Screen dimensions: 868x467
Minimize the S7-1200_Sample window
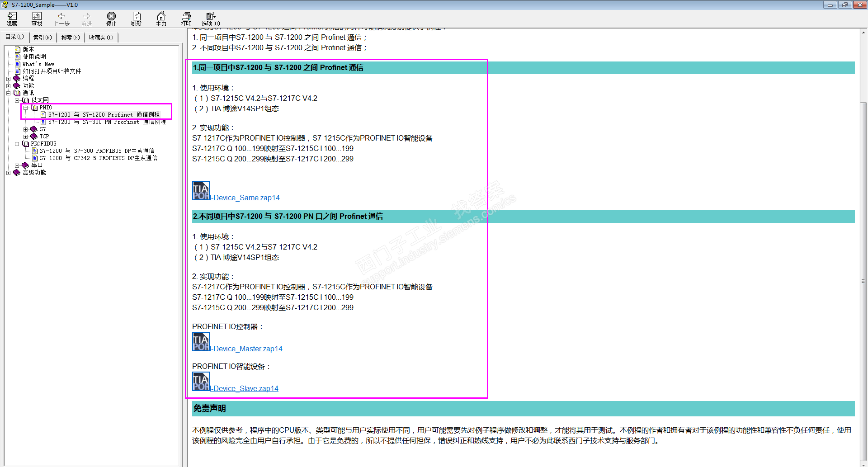point(830,5)
